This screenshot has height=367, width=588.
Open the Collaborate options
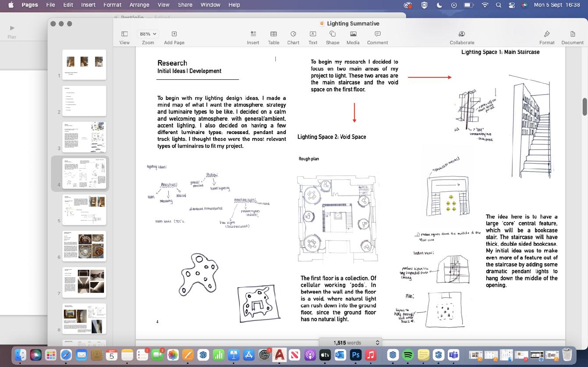(462, 38)
